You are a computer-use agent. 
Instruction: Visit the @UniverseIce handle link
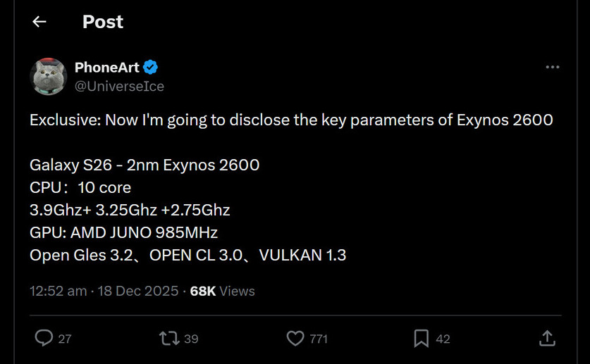tap(119, 86)
